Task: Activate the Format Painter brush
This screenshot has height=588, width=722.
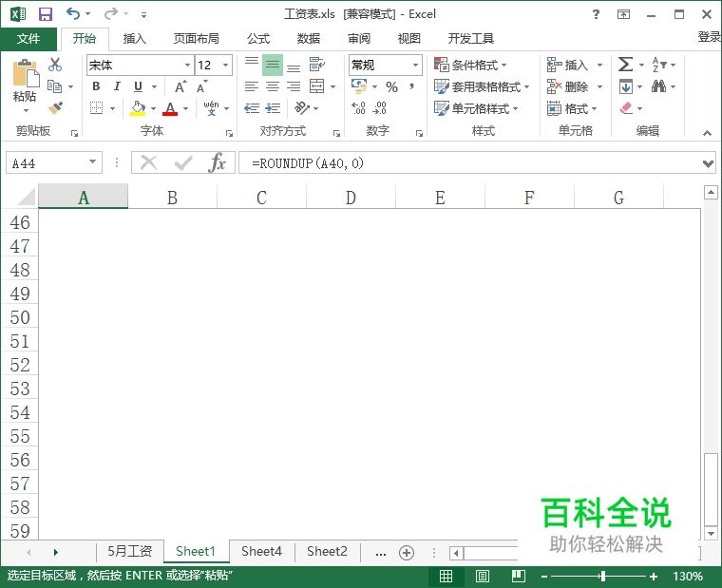Action: click(55, 108)
